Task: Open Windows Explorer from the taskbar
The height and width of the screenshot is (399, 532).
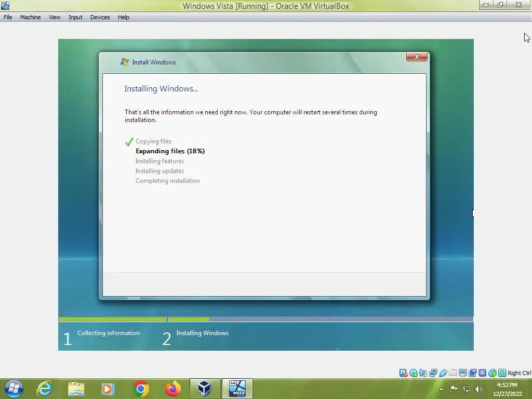Action: 76,389
